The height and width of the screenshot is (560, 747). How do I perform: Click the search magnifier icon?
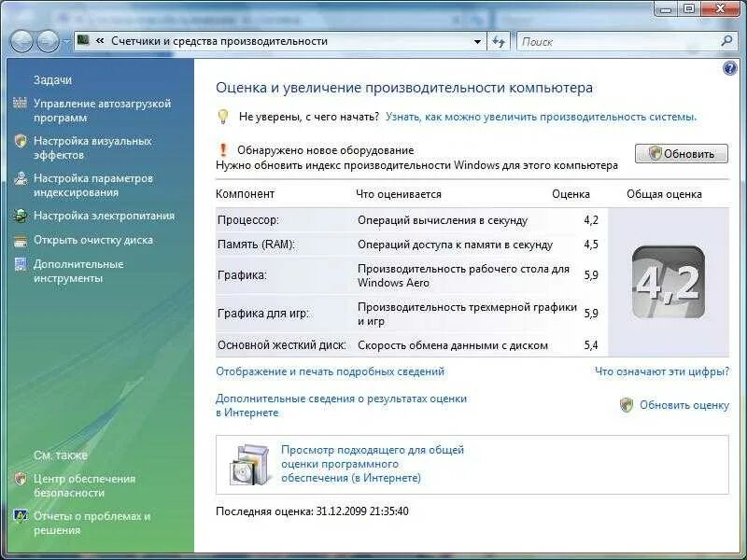(x=726, y=41)
